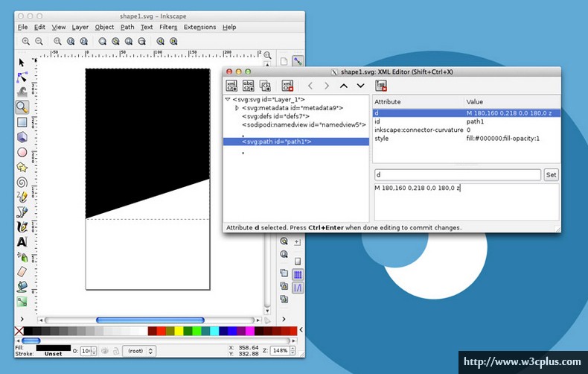The width and height of the screenshot is (588, 374).
Task: Select the Pencil freehand tool
Action: tap(22, 197)
